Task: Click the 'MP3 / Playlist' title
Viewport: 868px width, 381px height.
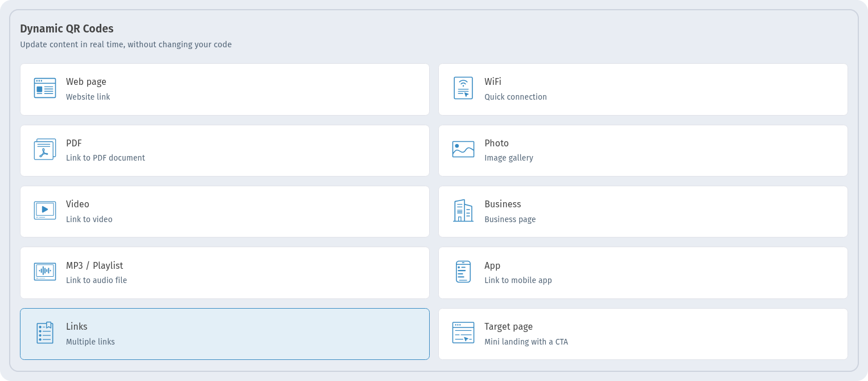Action: (94, 265)
